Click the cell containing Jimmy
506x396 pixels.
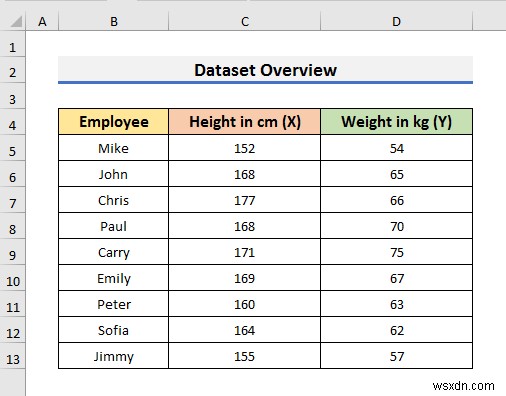114,356
